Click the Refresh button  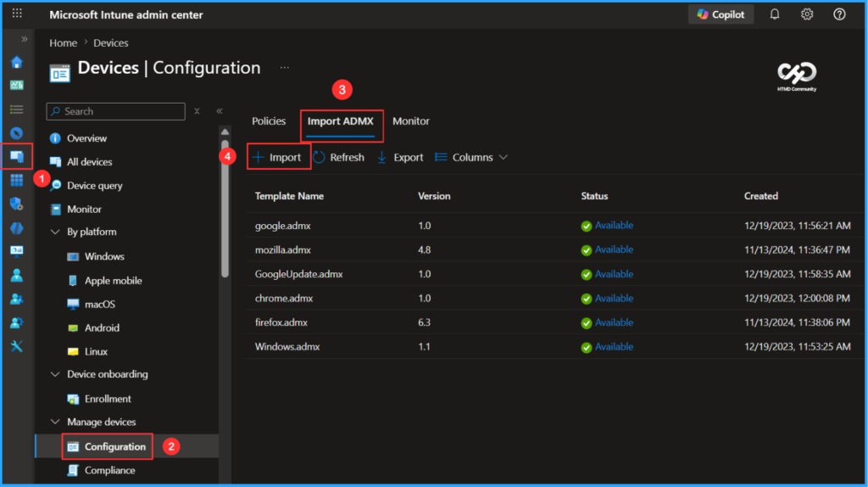[x=339, y=157]
